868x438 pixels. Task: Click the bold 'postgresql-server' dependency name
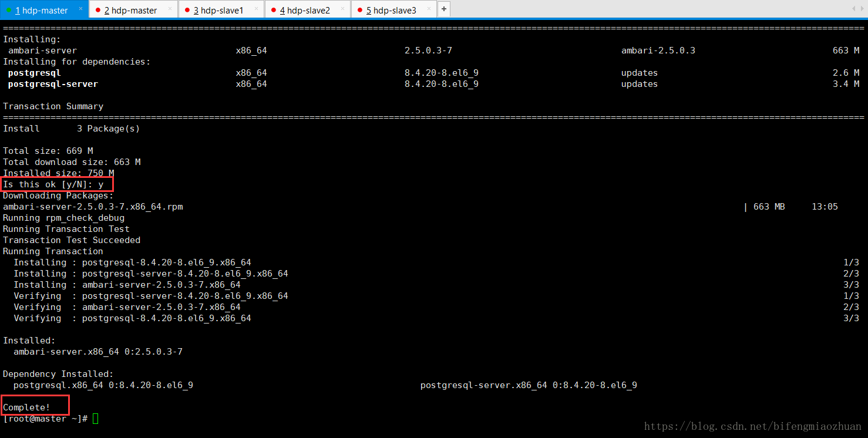(53, 84)
